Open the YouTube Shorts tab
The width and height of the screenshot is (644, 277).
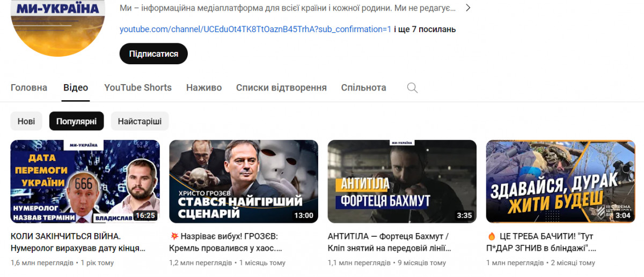point(138,88)
